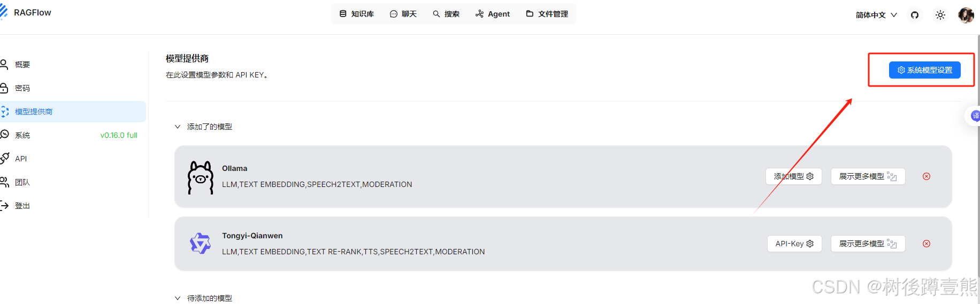The width and height of the screenshot is (980, 304).
Task: Delete the Ollama provider
Action: [927, 176]
